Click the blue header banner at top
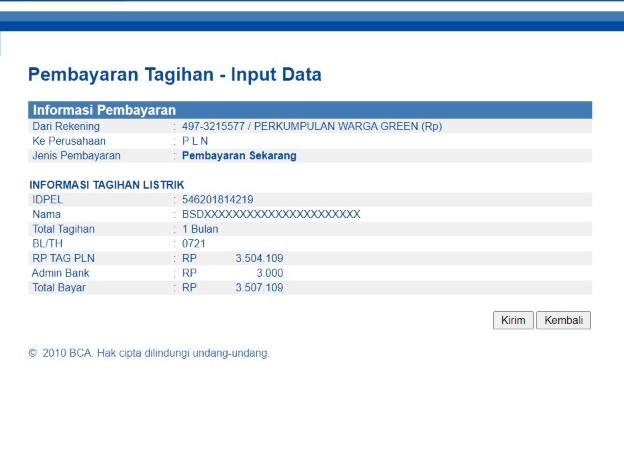The height and width of the screenshot is (459, 624). pos(312,18)
